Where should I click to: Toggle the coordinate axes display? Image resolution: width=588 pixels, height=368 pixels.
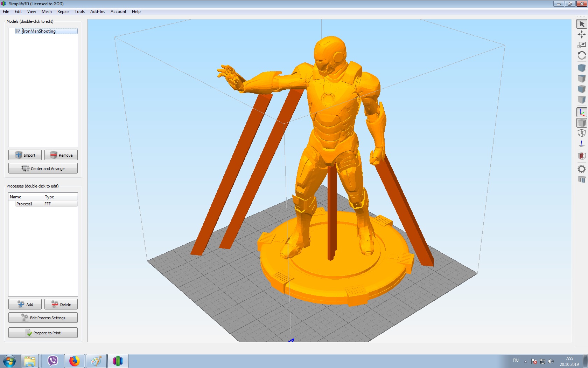[x=582, y=112]
